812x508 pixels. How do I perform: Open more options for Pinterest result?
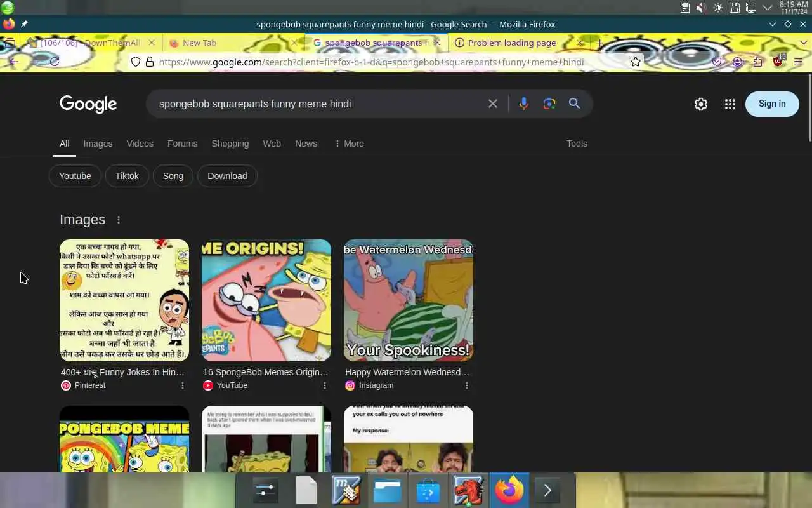pos(183,385)
